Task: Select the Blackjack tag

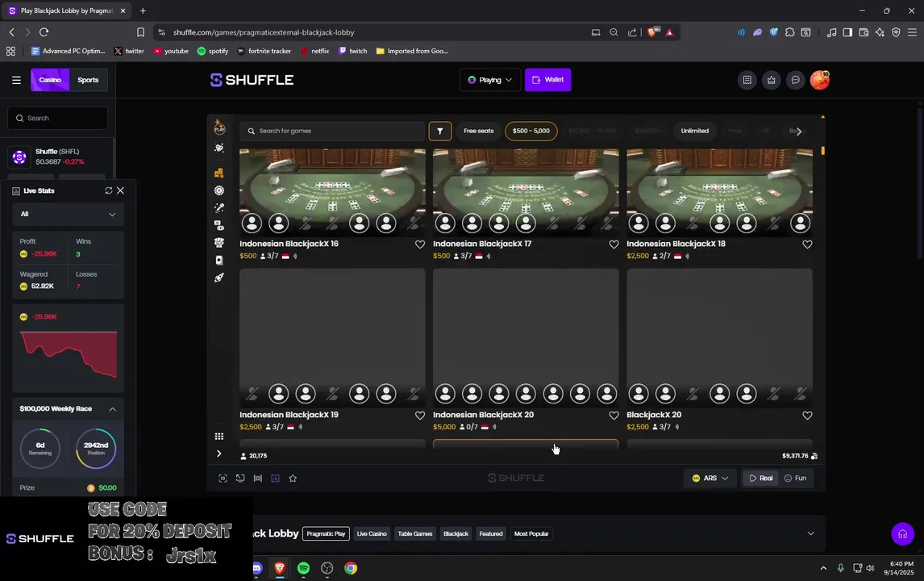Action: (x=456, y=534)
